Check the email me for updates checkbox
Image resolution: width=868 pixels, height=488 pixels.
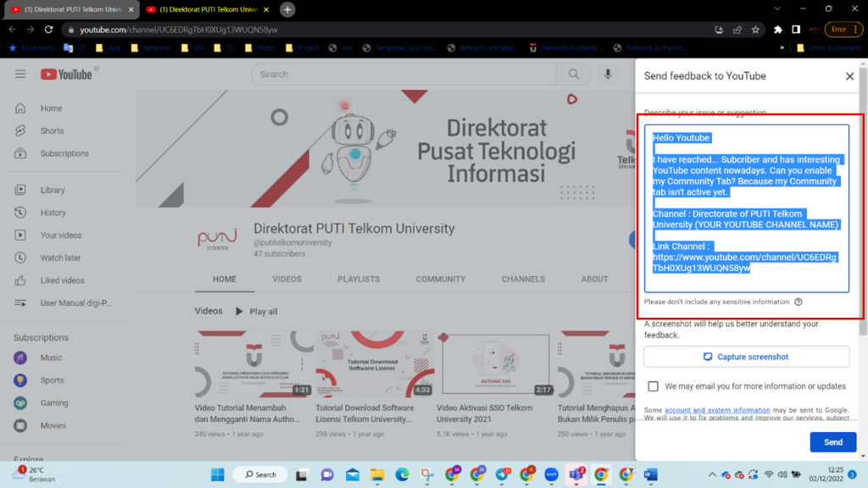click(654, 386)
